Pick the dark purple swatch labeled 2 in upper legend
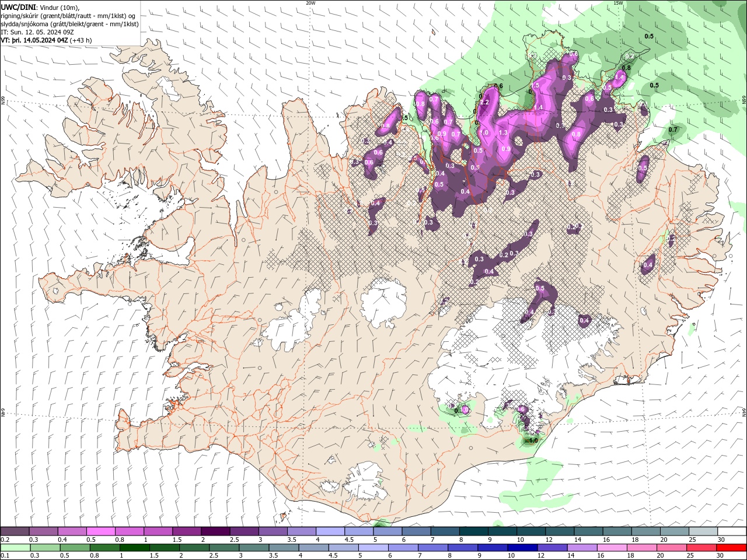 (215, 531)
